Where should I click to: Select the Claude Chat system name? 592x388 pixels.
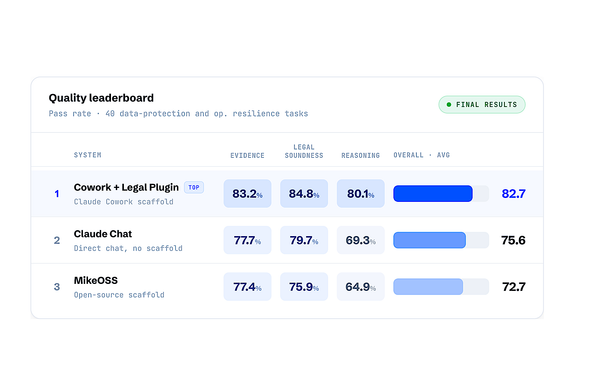[103, 234]
